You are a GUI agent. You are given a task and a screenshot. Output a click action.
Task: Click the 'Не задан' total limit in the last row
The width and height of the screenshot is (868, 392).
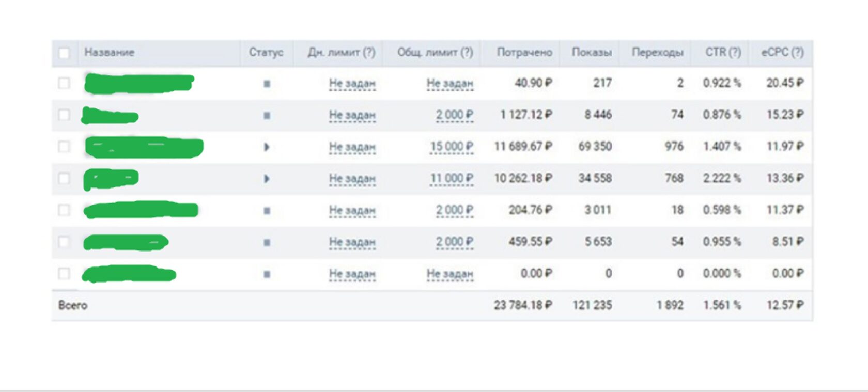tap(450, 274)
